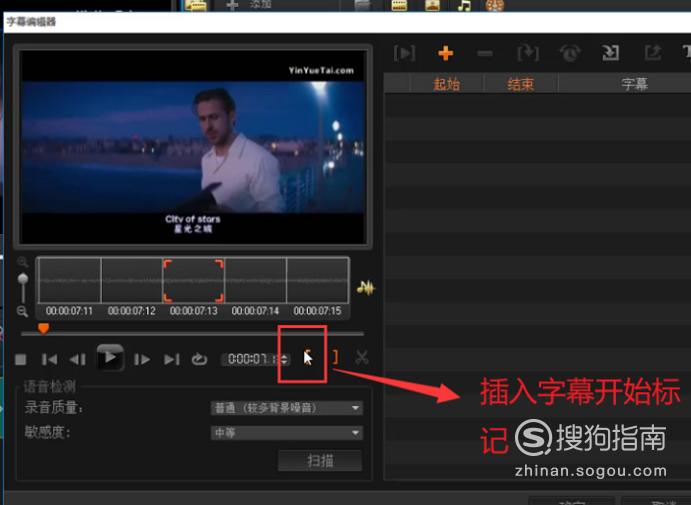
Task: Step forward one frame
Action: [141, 360]
